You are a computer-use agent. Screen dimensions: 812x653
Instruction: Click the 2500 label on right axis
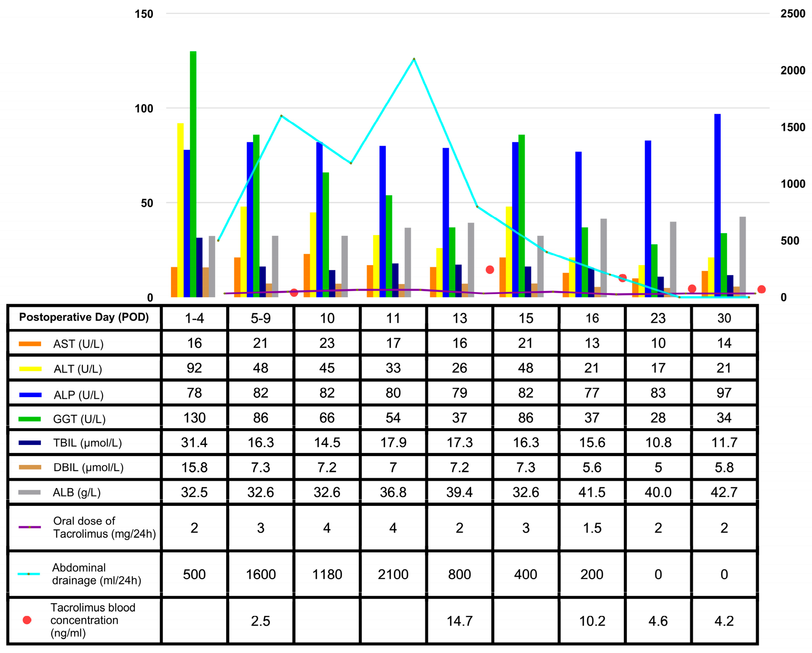[x=793, y=13]
